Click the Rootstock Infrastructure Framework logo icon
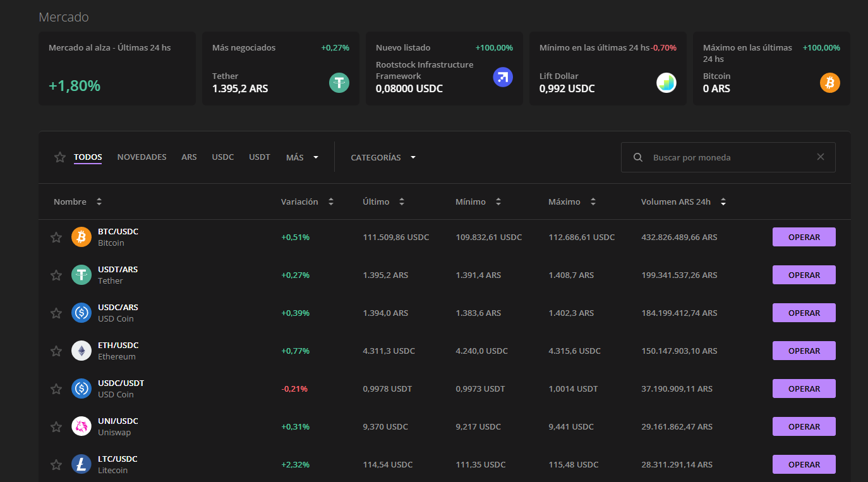The width and height of the screenshot is (868, 482). point(503,77)
